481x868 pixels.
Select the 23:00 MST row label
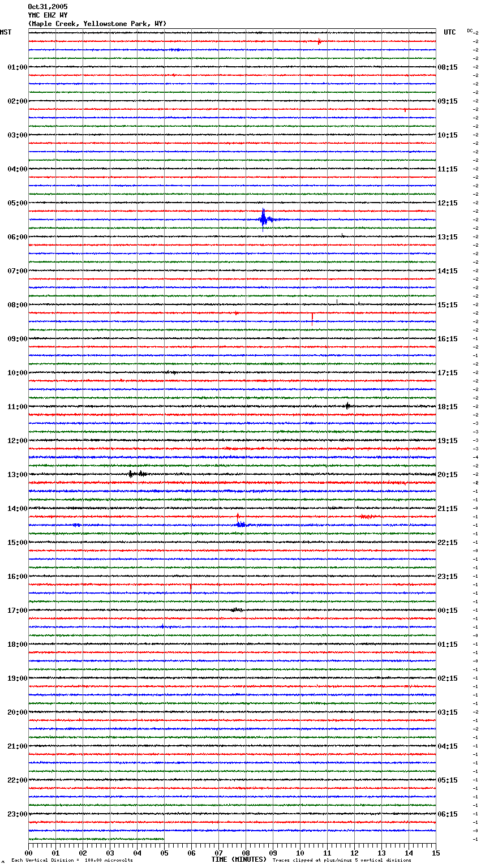click(17, 814)
